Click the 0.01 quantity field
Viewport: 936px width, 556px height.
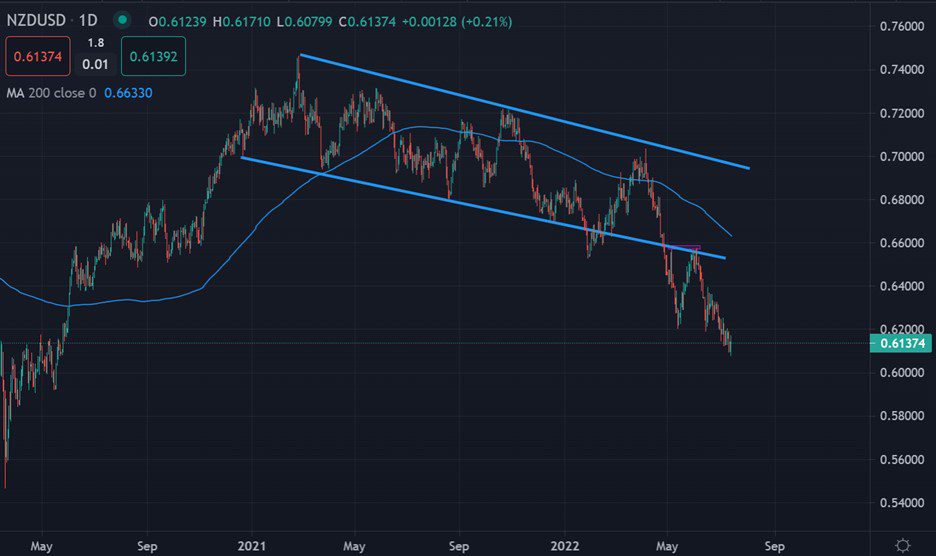[x=96, y=64]
